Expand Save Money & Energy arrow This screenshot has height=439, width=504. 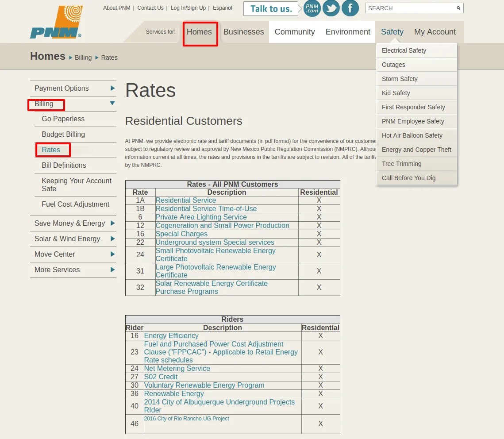112,223
